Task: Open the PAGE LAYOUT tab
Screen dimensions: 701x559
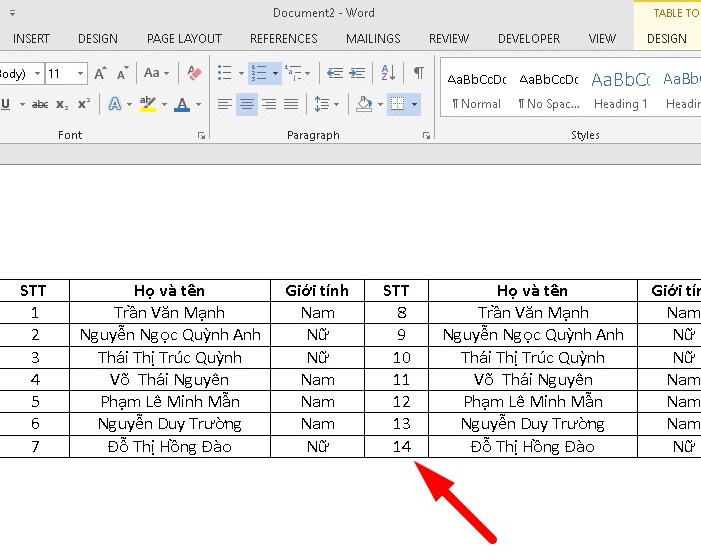Action: pos(184,39)
